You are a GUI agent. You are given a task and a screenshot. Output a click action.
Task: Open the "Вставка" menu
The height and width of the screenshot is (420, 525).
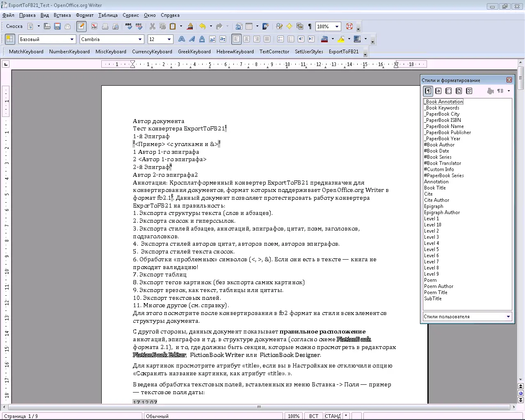pos(62,15)
